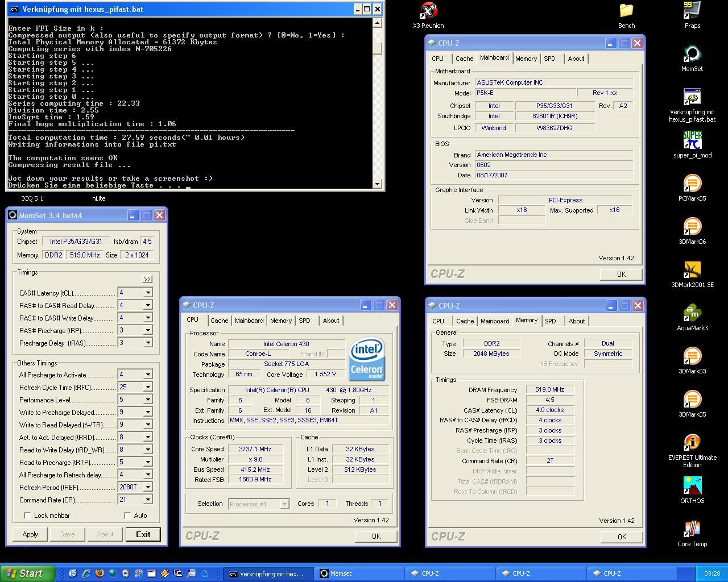The image size is (728, 582).
Task: Switch to SPD tab in CPU-Z CPU window
Action: click(x=305, y=321)
